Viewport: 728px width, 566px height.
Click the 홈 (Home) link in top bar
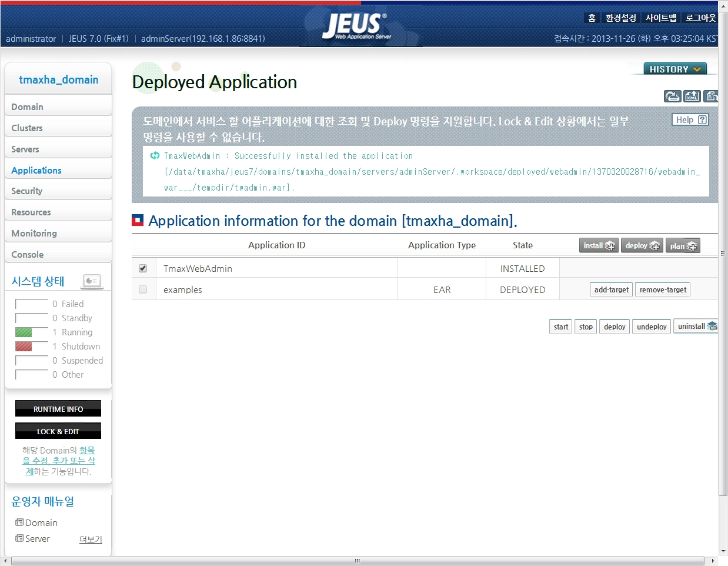tap(592, 18)
